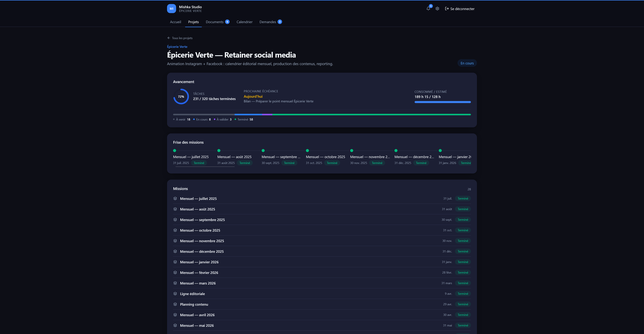Click the "189 h 15 / 128 h" value

pos(427,97)
